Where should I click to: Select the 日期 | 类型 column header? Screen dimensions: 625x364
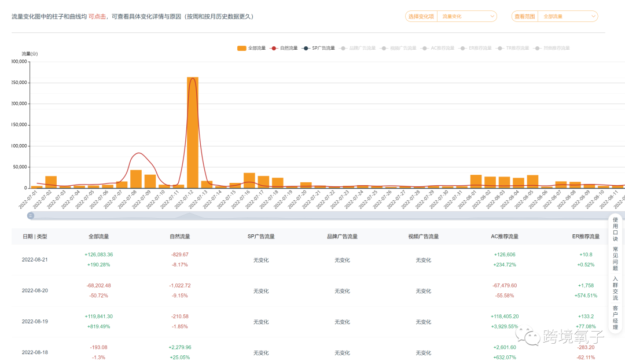click(x=35, y=237)
